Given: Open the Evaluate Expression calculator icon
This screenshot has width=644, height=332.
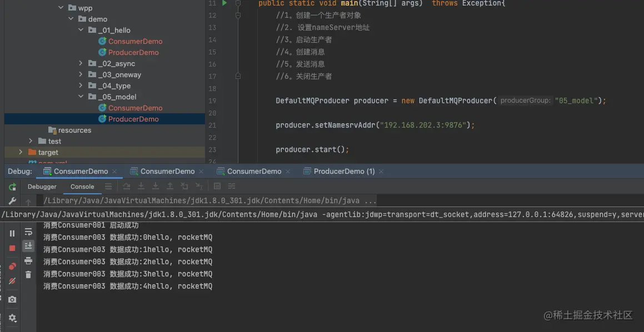Looking at the screenshot, I should tap(217, 187).
